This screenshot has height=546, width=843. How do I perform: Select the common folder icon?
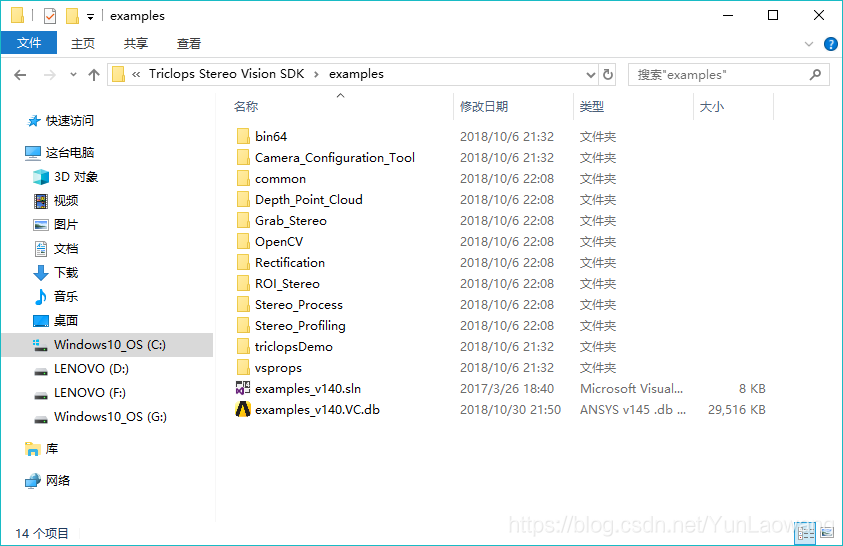pyautogui.click(x=243, y=178)
